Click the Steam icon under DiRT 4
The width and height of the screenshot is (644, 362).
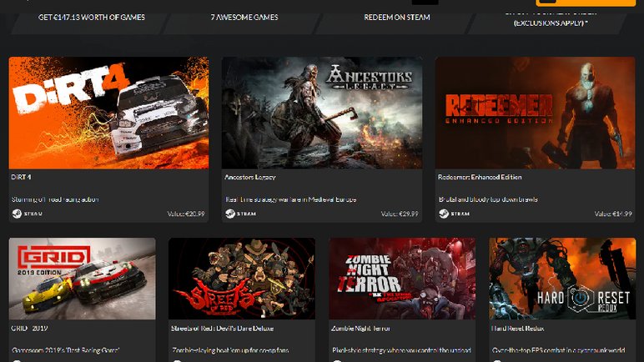[x=17, y=214]
